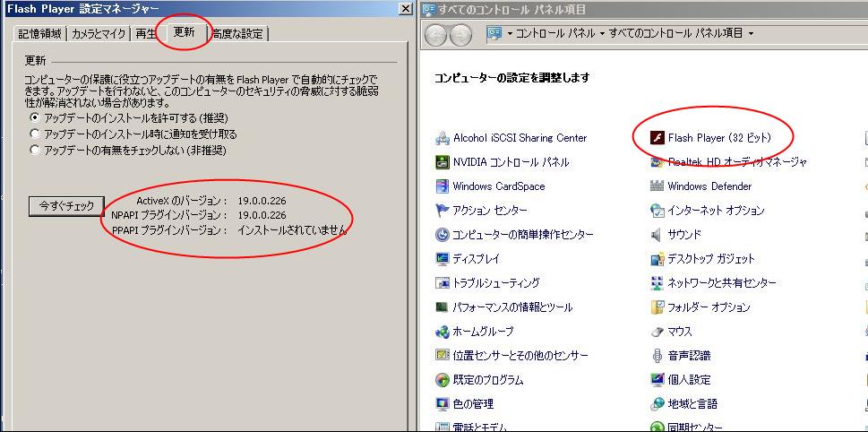
Task: Switch to the 更新 tab
Action: point(185,31)
